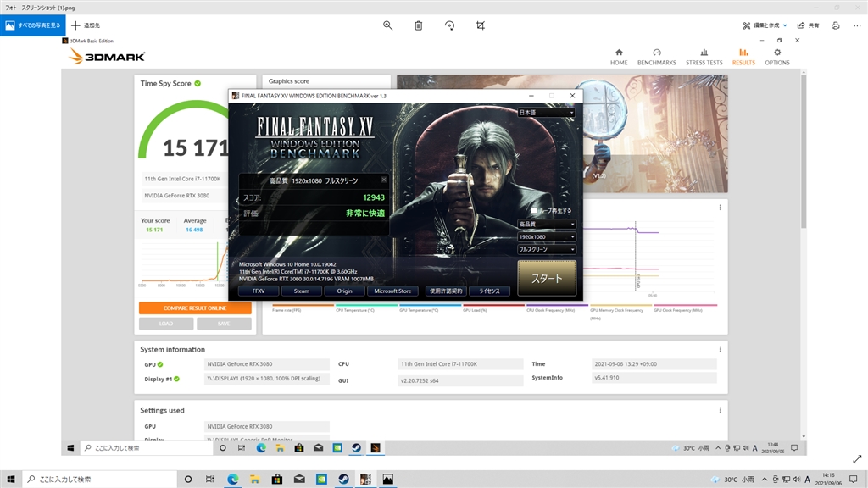Click the printer icon in Photos toolbar
The image size is (868, 488).
tap(835, 25)
